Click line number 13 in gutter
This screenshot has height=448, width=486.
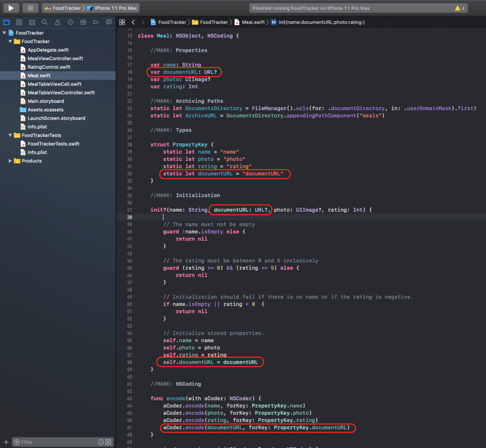(x=129, y=36)
